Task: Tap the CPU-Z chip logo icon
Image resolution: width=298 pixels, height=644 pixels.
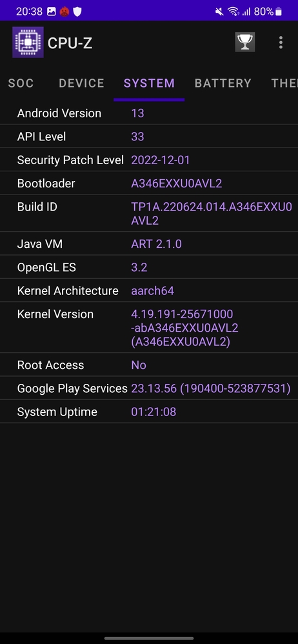Action: point(28,43)
